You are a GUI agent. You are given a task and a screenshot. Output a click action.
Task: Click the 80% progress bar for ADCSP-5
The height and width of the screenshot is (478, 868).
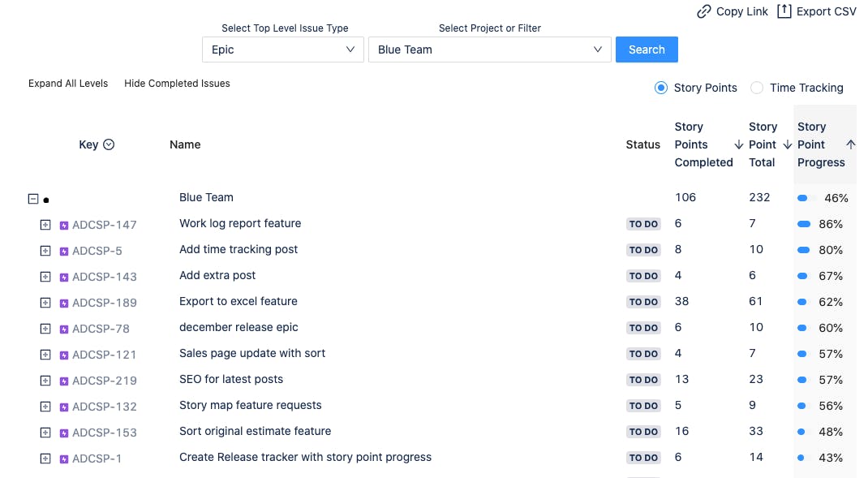pyautogui.click(x=805, y=250)
